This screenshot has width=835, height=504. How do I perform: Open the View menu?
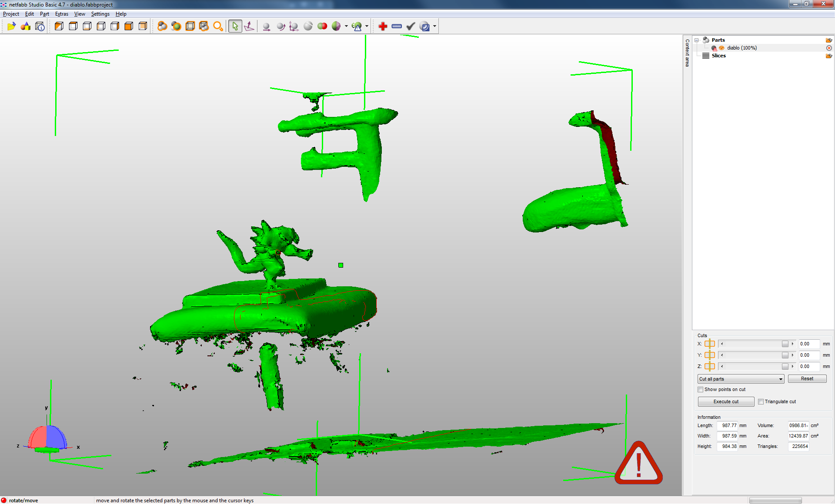point(80,14)
